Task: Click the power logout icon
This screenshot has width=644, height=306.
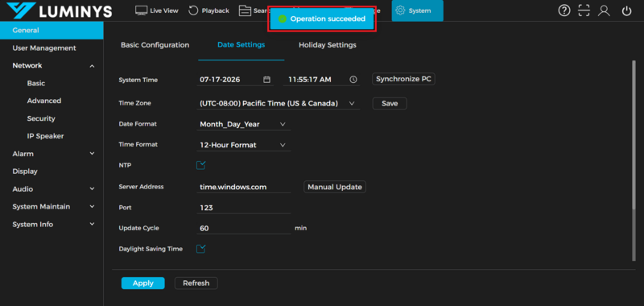Action: click(x=626, y=10)
